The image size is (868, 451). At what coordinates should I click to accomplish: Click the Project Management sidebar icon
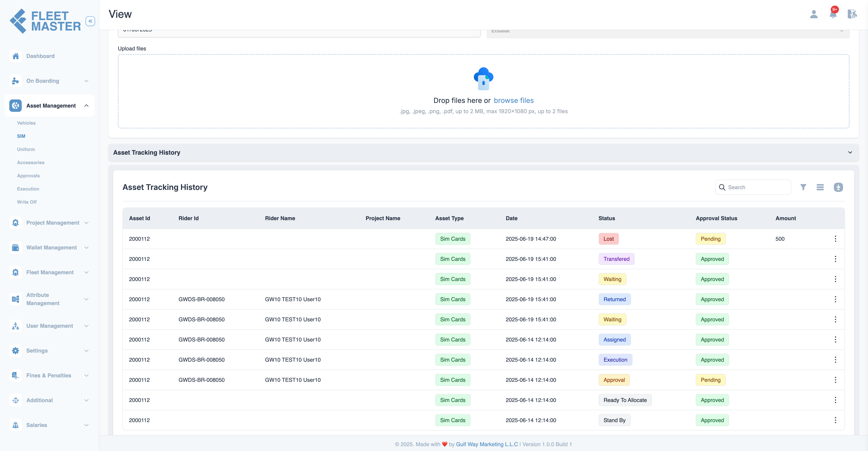point(16,223)
